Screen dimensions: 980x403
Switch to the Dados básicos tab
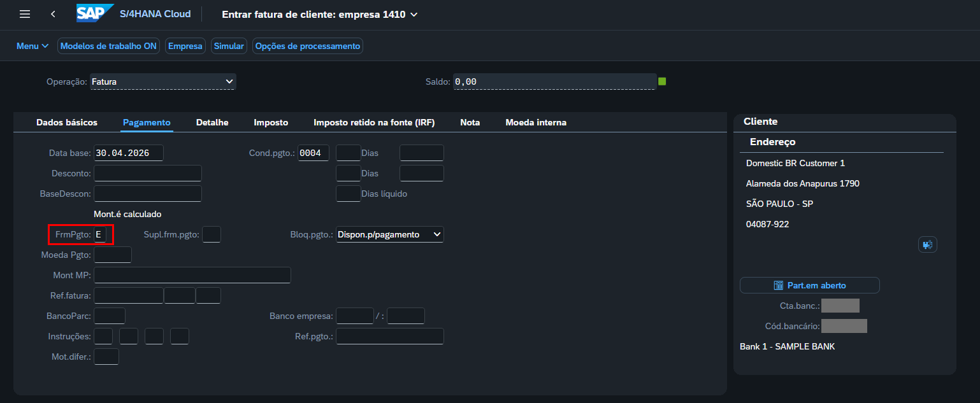click(67, 122)
